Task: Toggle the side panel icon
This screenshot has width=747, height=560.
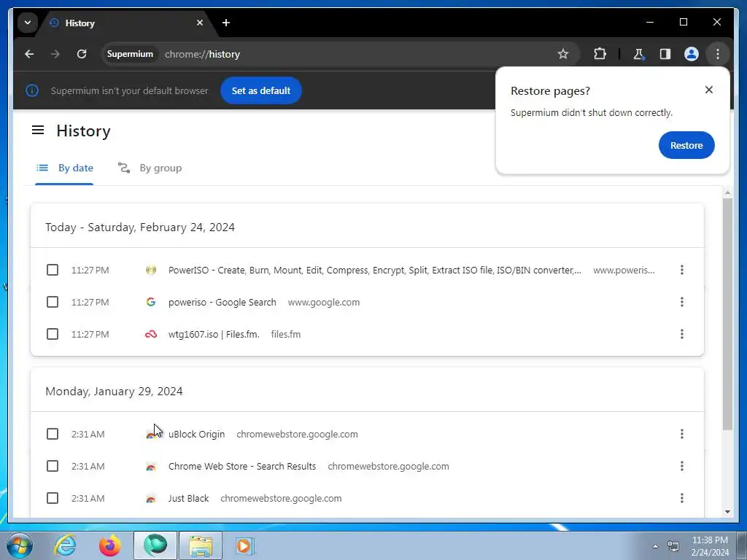Action: pyautogui.click(x=665, y=54)
